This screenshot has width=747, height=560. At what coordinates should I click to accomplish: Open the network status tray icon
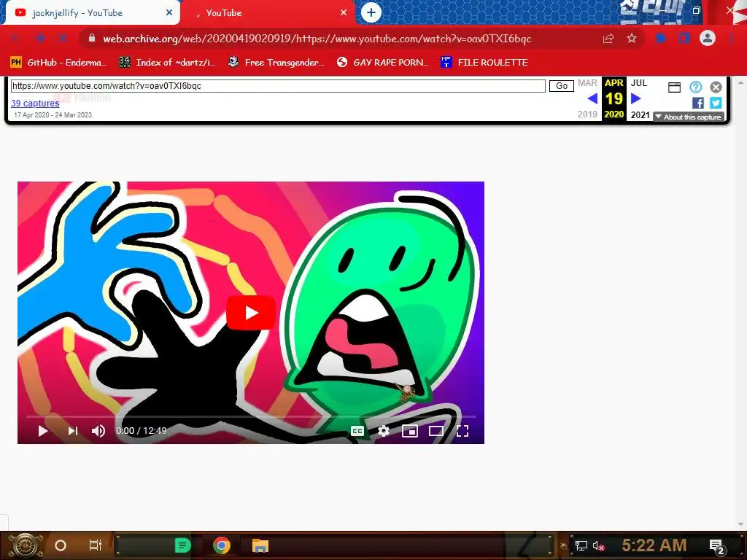coord(581,545)
